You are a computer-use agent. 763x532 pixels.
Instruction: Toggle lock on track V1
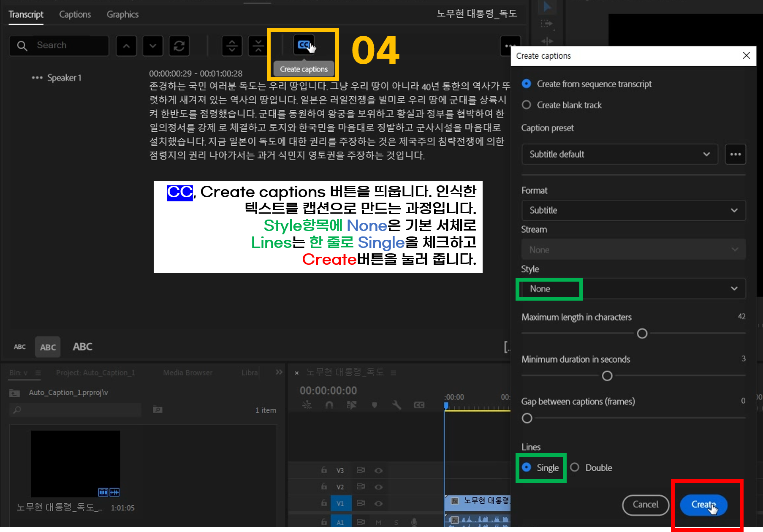coord(324,503)
